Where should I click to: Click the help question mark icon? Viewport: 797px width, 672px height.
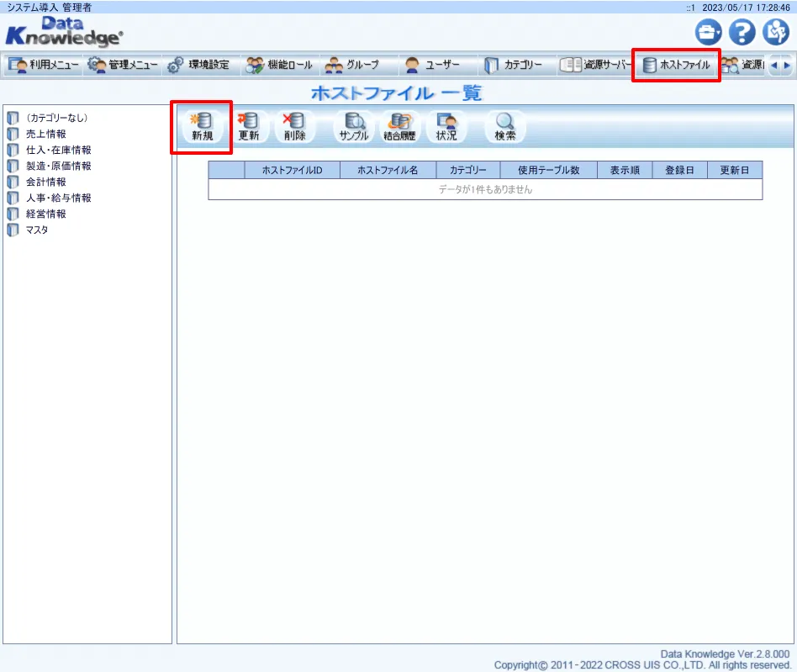pyautogui.click(x=742, y=33)
